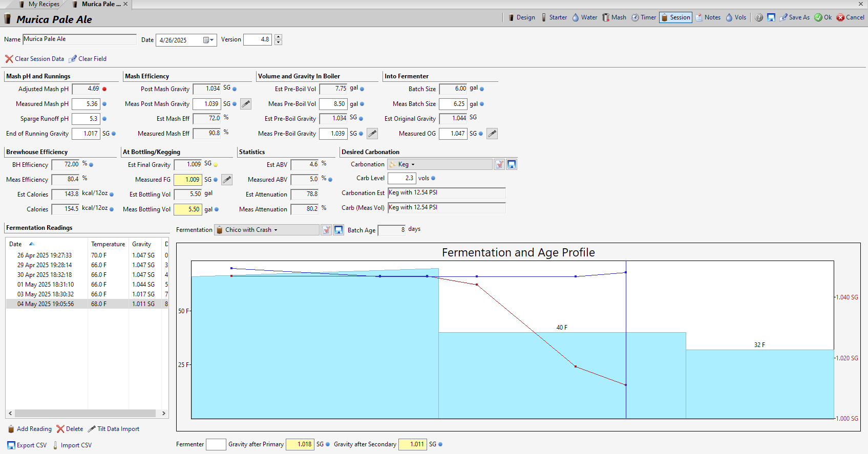Click the yellow indicator beside Est Final Gravity

[216, 165]
